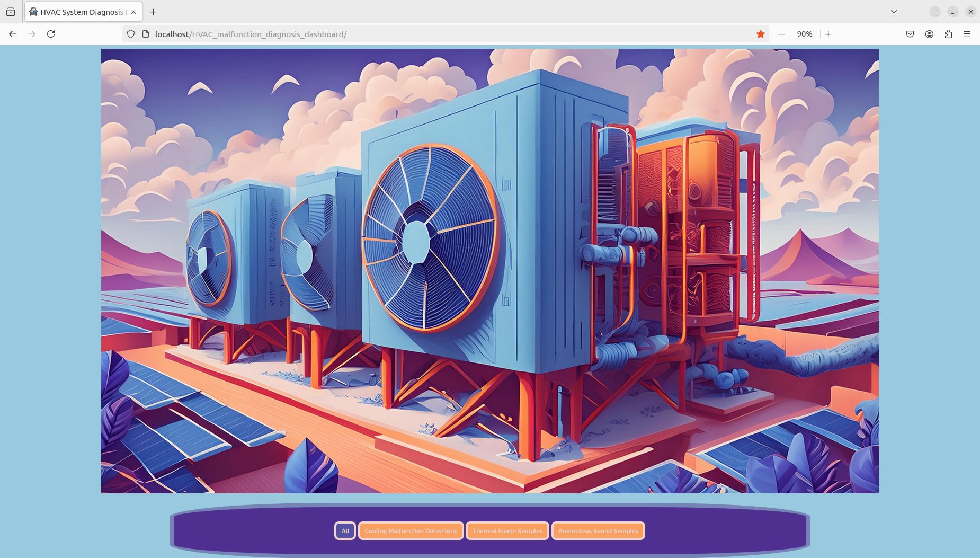980x558 pixels.
Task: Toggle the All filter
Action: click(344, 530)
